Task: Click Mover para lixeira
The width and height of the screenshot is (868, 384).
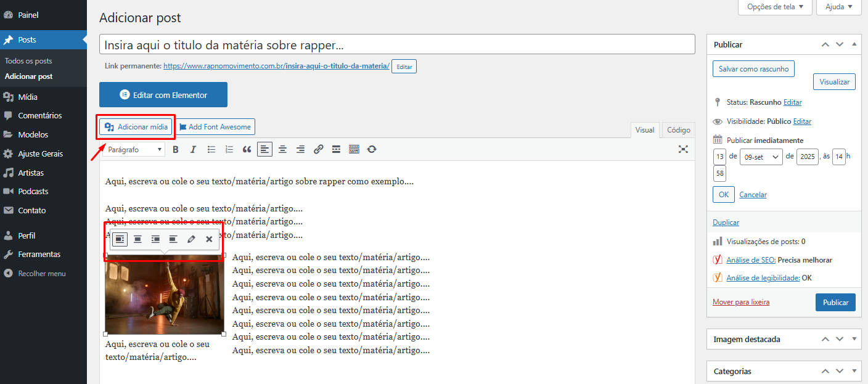Action: 741,302
